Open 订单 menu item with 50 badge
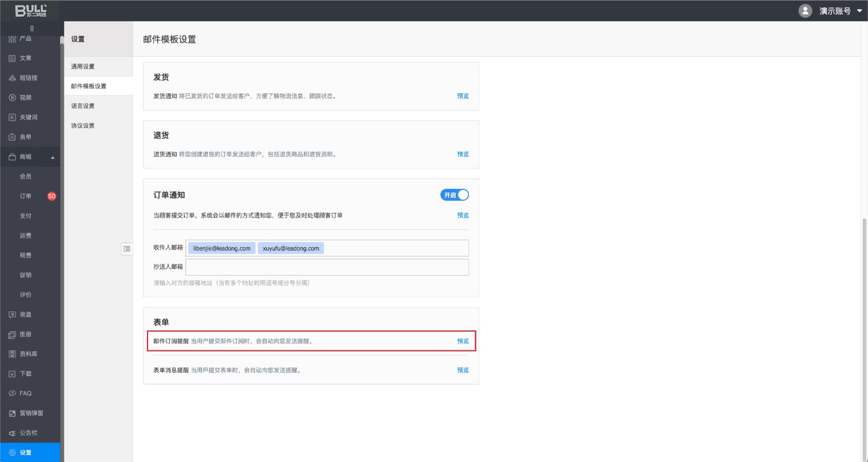The height and width of the screenshot is (462, 868). [x=26, y=196]
